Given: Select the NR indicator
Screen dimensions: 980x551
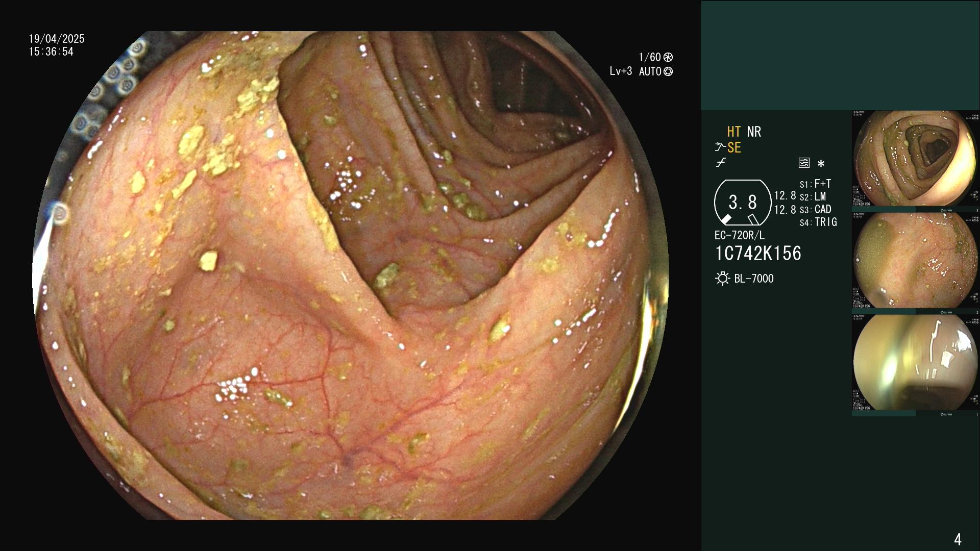Looking at the screenshot, I should [x=754, y=132].
